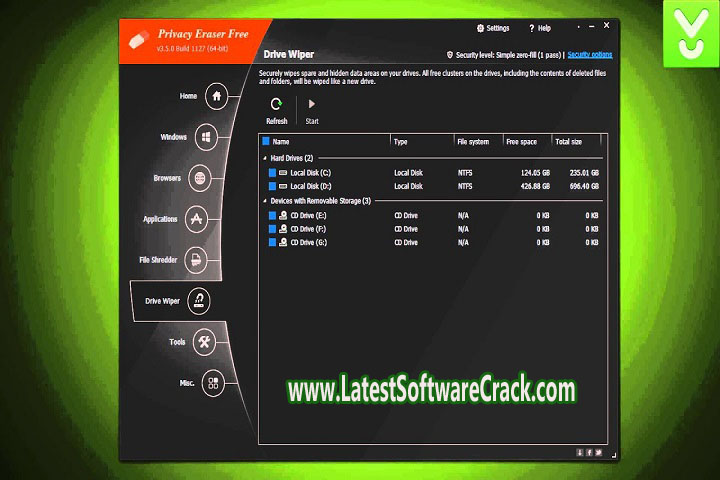Screen dimensions: 720x480
Task: Collapse the Hard Drives (2) group
Action: point(266,158)
